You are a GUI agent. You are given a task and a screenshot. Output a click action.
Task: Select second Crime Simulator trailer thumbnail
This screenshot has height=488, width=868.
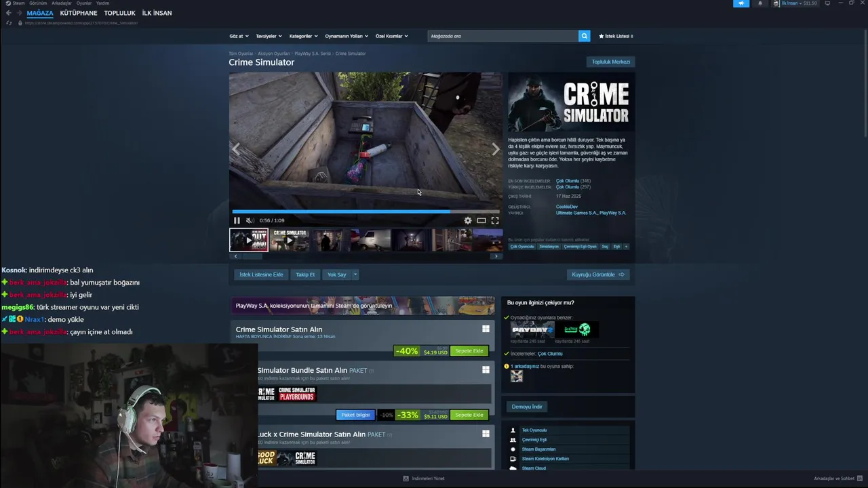[x=290, y=240]
